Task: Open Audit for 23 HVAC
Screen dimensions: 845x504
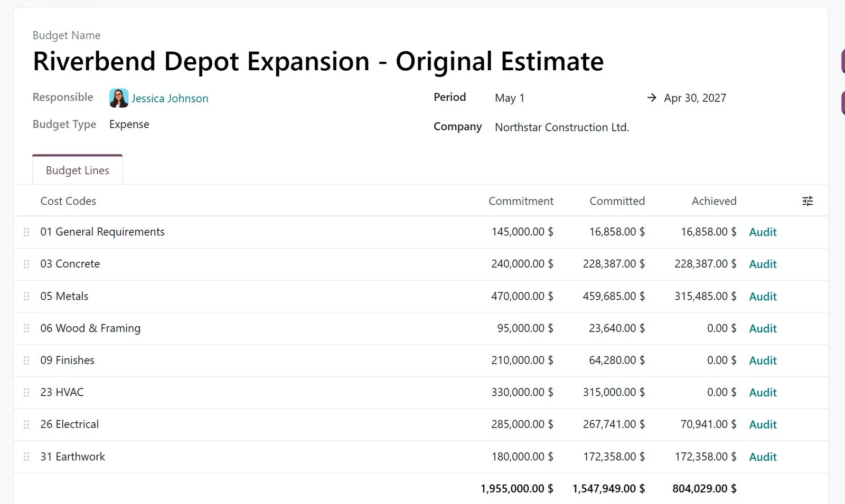Action: (x=763, y=393)
